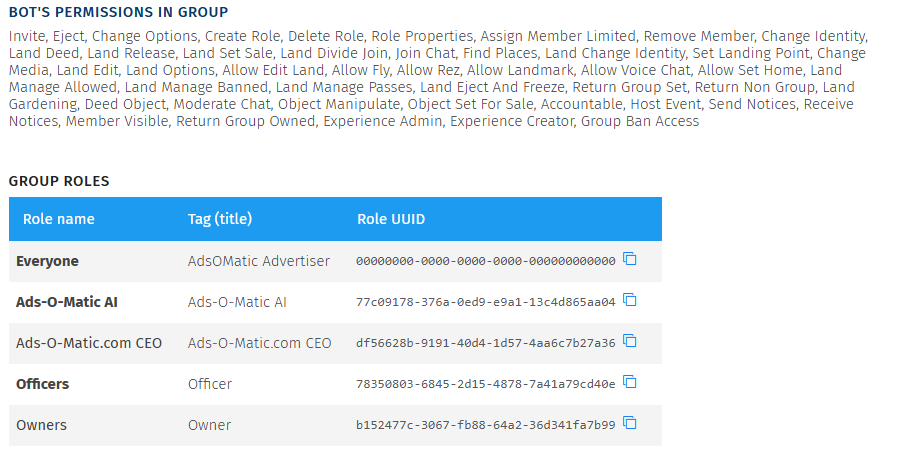Click the Allow Voice Chat permission text
This screenshot has height=463, width=900.
click(x=635, y=71)
